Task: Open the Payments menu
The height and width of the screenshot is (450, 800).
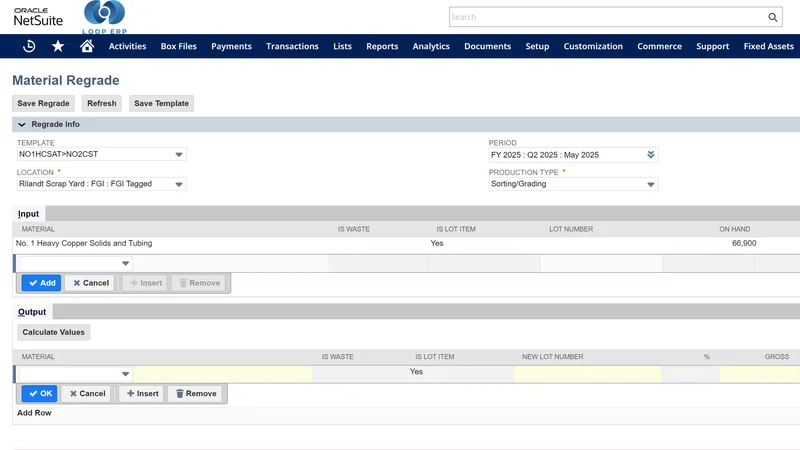Action: (232, 46)
